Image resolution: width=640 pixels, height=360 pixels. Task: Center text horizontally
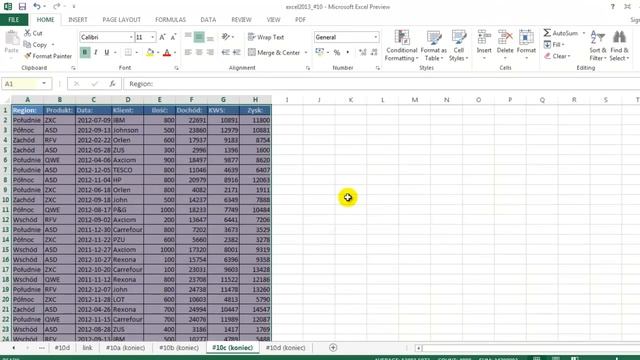[x=199, y=52]
